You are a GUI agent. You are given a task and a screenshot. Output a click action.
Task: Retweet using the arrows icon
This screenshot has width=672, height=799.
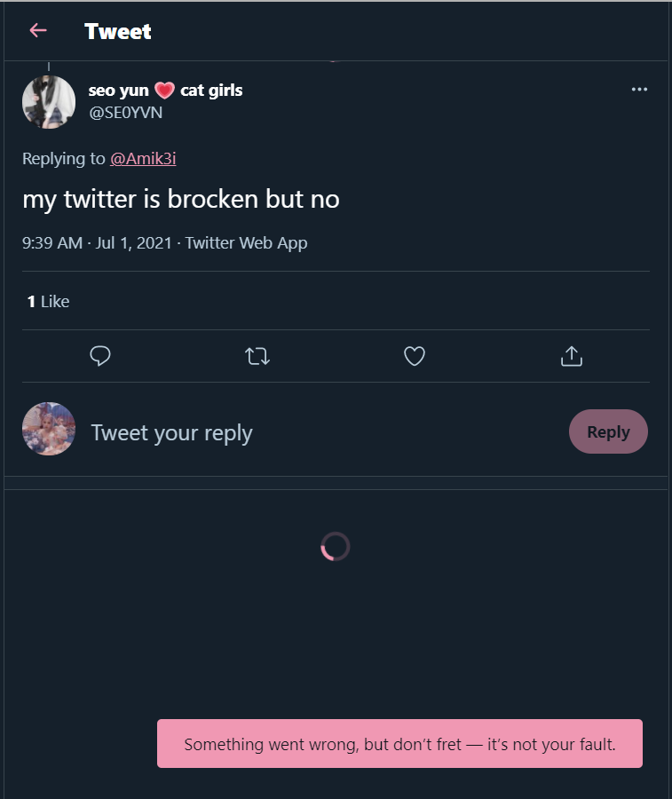(x=257, y=356)
